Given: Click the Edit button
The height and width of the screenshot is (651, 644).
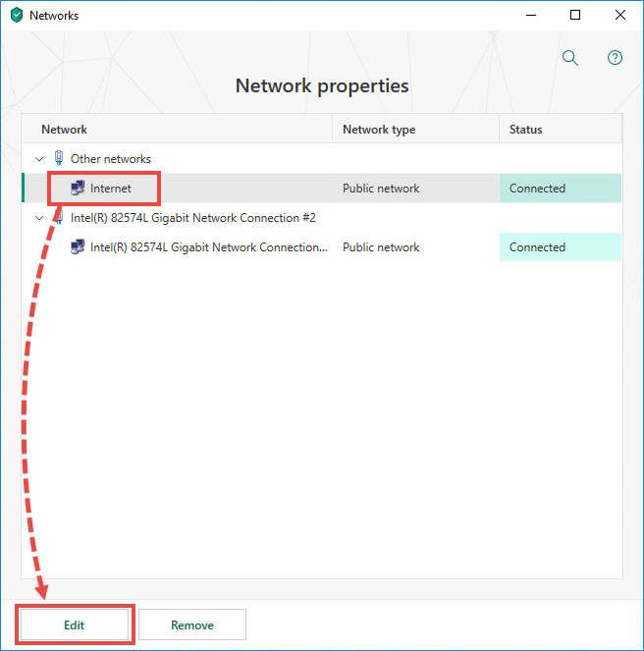Looking at the screenshot, I should pos(75,624).
